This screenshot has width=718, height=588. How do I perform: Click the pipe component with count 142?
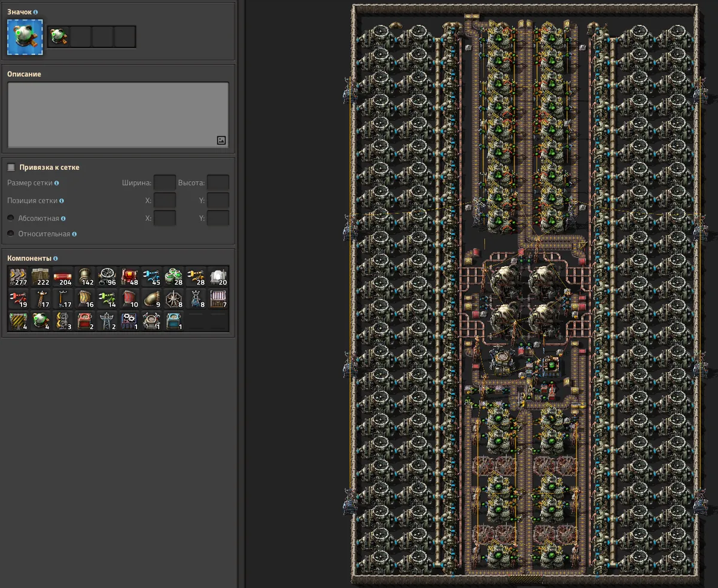85,277
